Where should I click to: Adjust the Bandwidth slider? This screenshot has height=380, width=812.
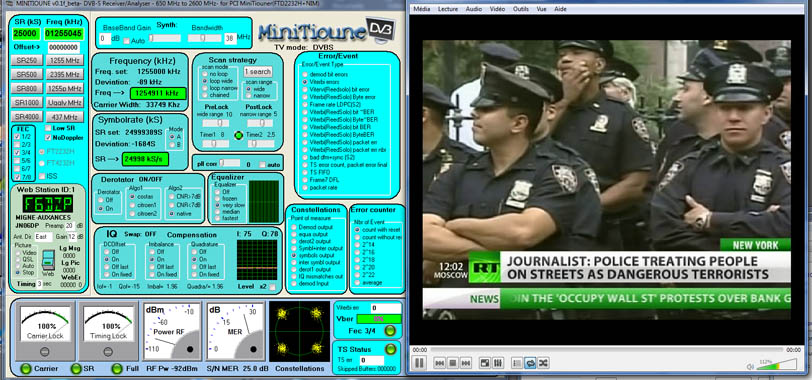[x=205, y=38]
